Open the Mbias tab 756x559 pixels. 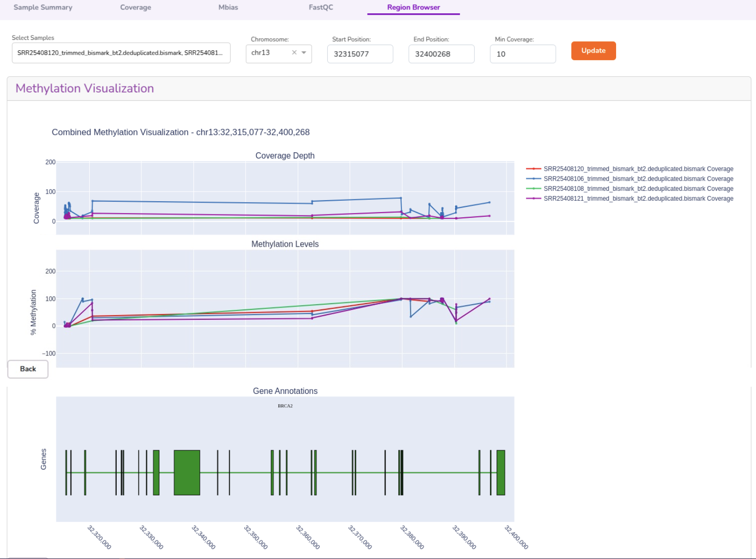tap(228, 7)
